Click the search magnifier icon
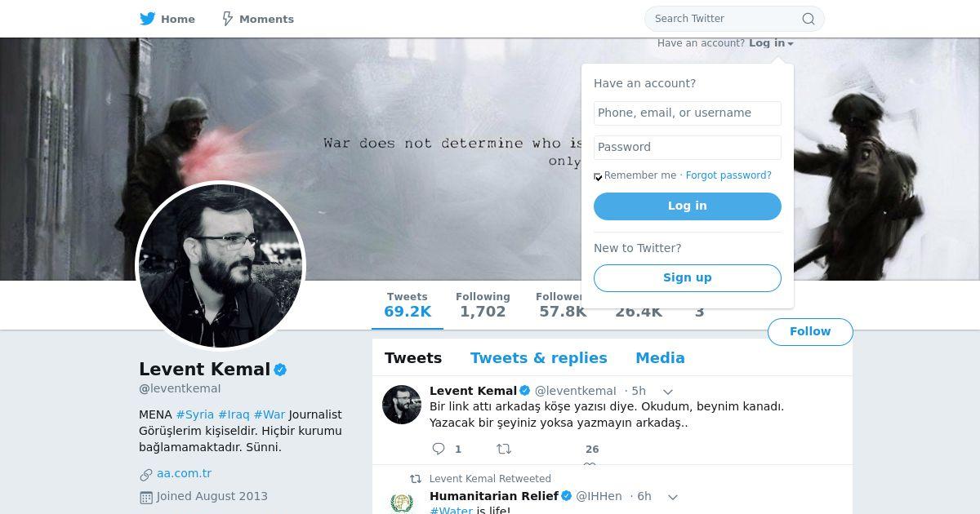Image resolution: width=980 pixels, height=514 pixels. pos(808,19)
